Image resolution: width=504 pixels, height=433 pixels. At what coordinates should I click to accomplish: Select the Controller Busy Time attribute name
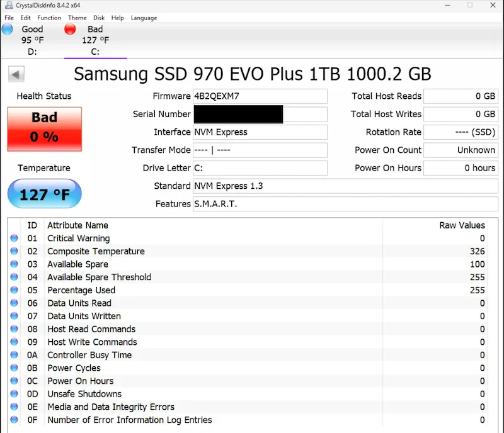(x=89, y=355)
